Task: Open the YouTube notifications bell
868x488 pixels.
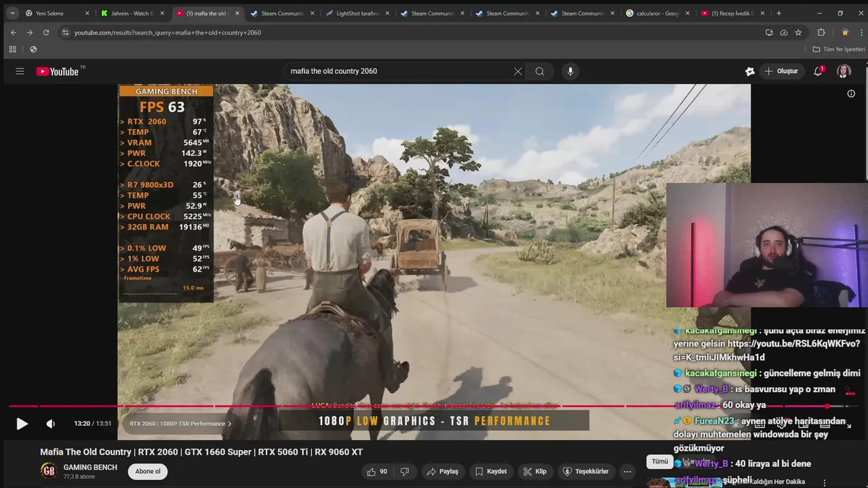Action: (x=818, y=71)
